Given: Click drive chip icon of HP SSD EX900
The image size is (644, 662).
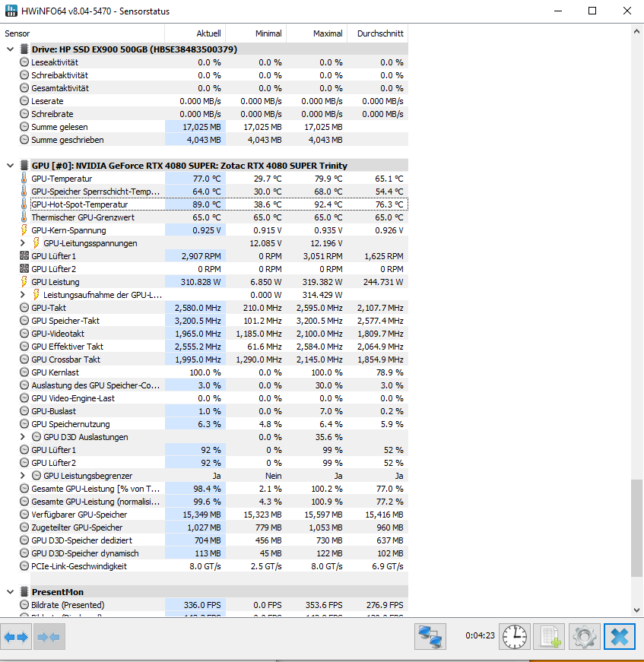Looking at the screenshot, I should pos(24,49).
